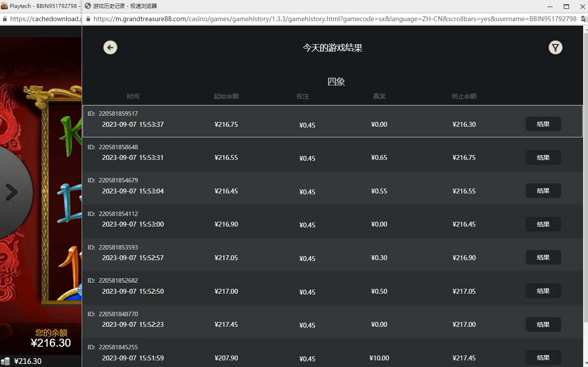Show 结果 for the 15:53:00 round
Image resolution: width=588 pixels, height=367 pixels.
click(543, 224)
